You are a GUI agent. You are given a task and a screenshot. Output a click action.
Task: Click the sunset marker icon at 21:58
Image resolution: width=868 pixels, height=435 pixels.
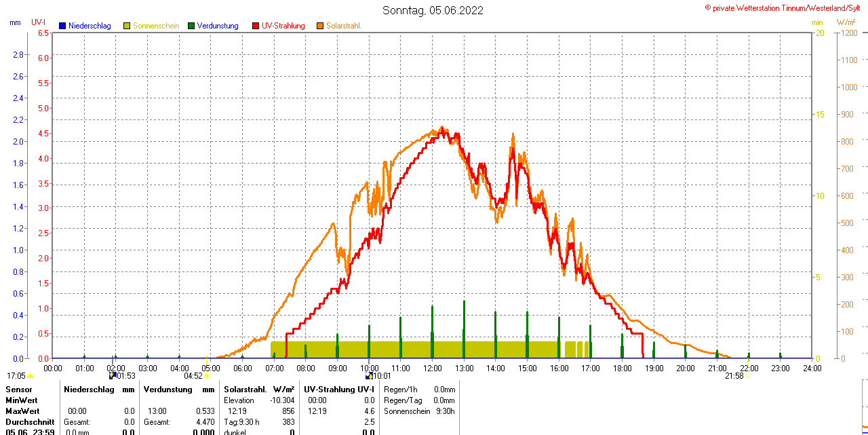[x=747, y=376]
